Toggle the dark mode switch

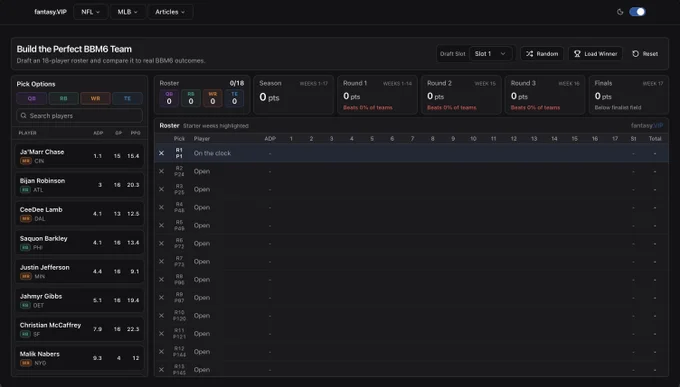click(637, 12)
